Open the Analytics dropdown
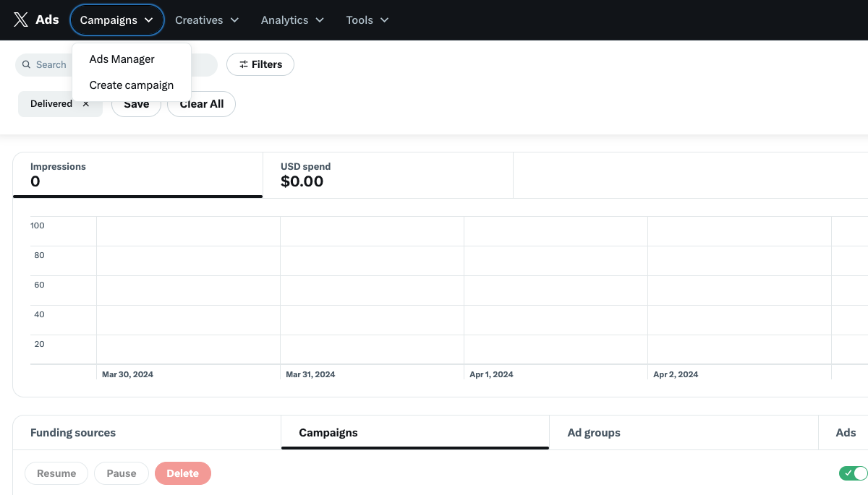 (x=292, y=20)
